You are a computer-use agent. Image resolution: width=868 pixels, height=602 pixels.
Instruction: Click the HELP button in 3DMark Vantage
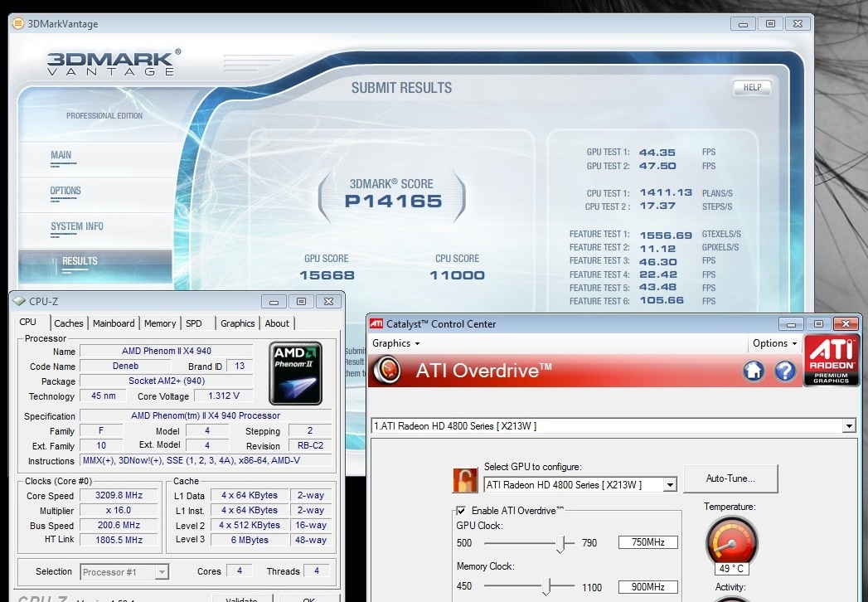(x=752, y=88)
